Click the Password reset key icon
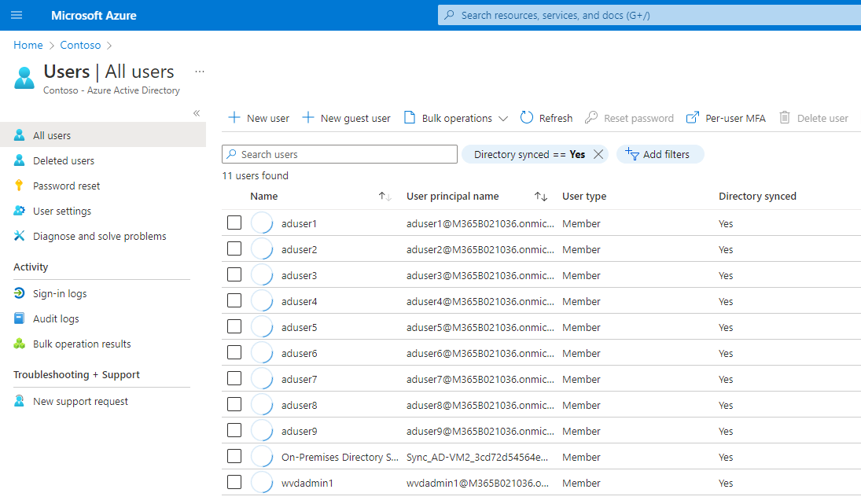Screen dimensions: 861x504 point(19,186)
